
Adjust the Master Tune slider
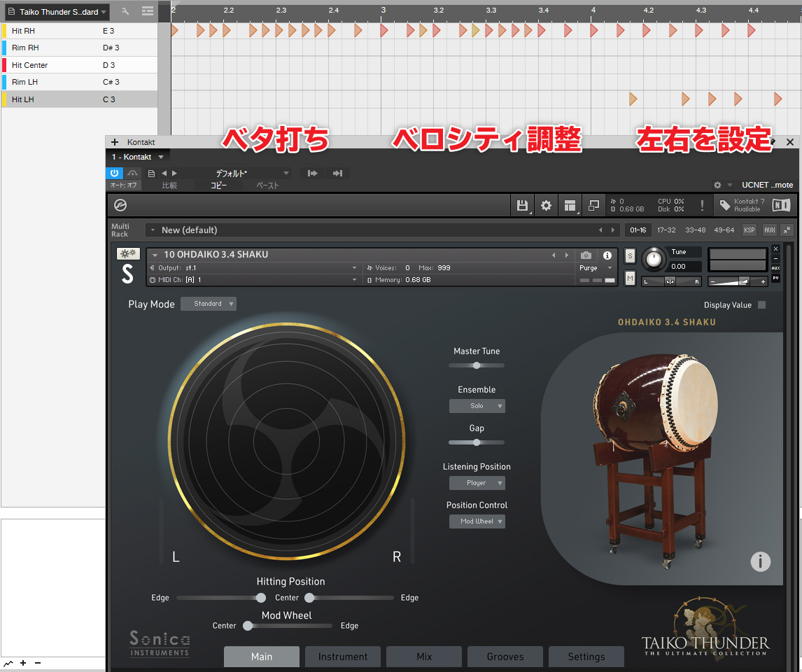[477, 365]
